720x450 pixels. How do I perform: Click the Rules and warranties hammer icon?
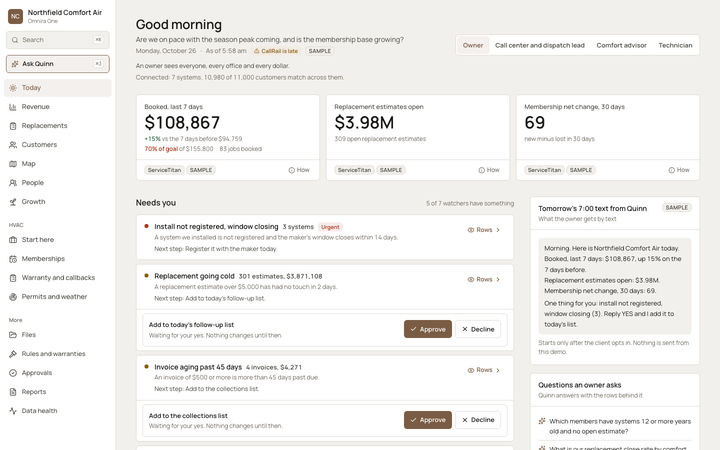pos(13,354)
